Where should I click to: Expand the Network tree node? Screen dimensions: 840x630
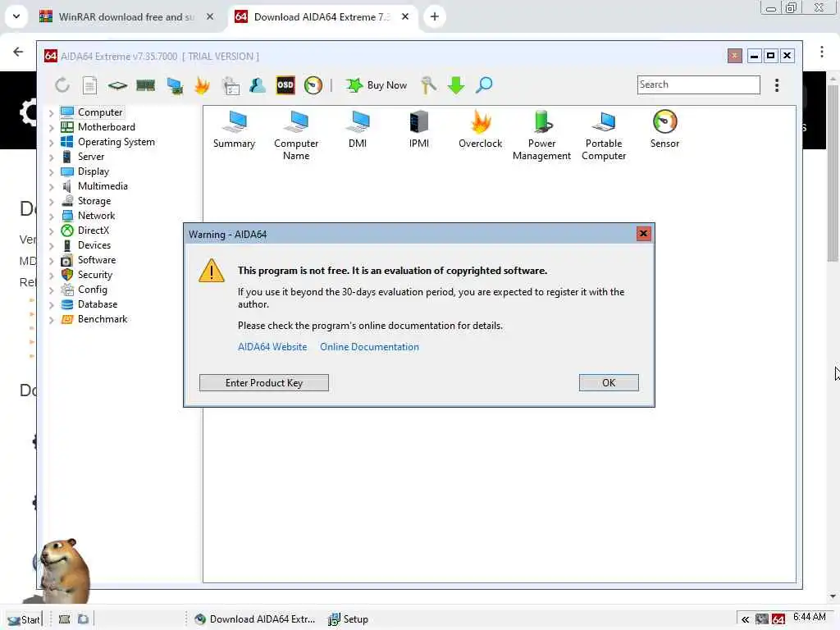pos(52,217)
